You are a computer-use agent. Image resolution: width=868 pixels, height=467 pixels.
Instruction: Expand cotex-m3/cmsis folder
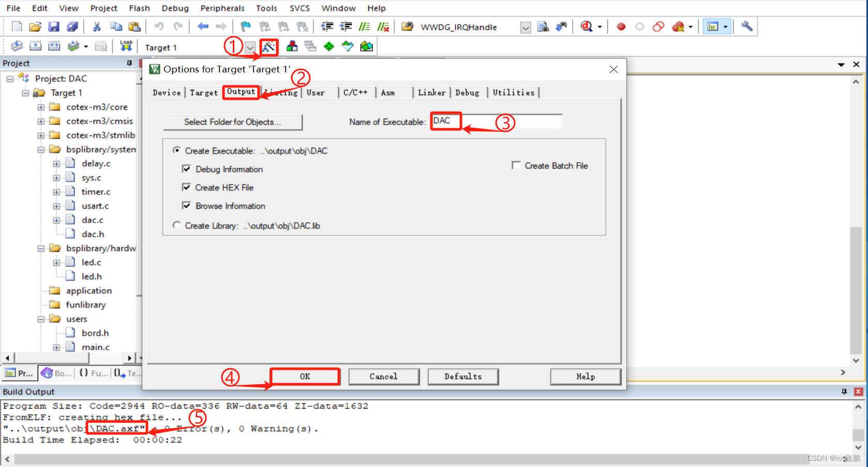[41, 122]
